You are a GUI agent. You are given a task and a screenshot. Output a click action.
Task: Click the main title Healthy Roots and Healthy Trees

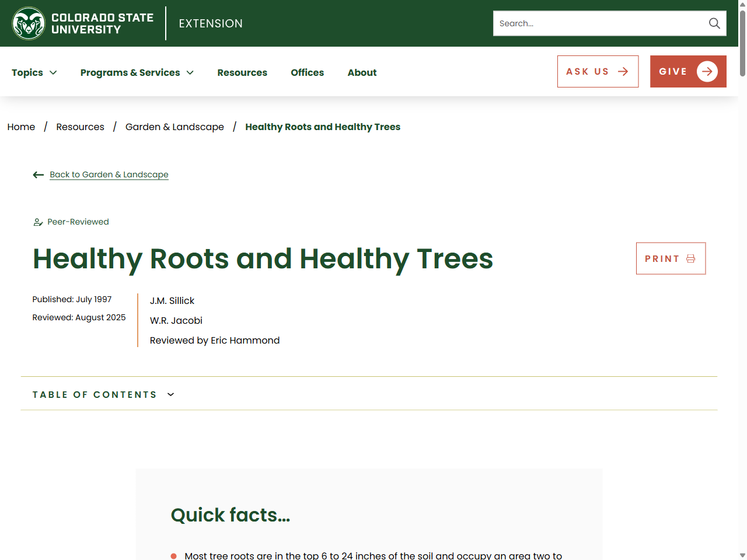coord(263,259)
